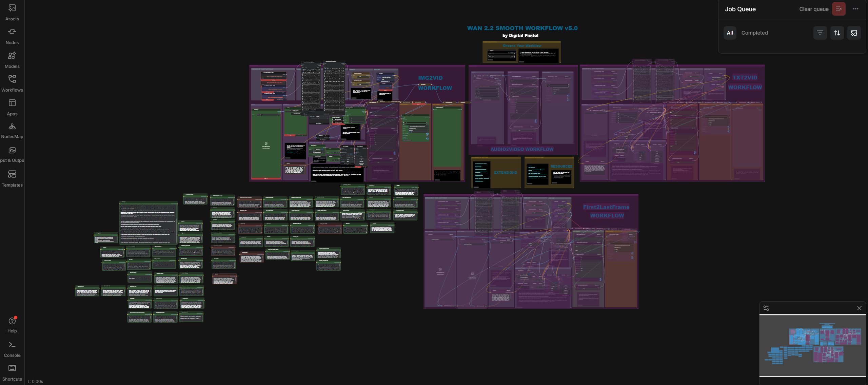This screenshot has width=868, height=385.
Task: Open Job Queue more options menu
Action: pyautogui.click(x=856, y=9)
